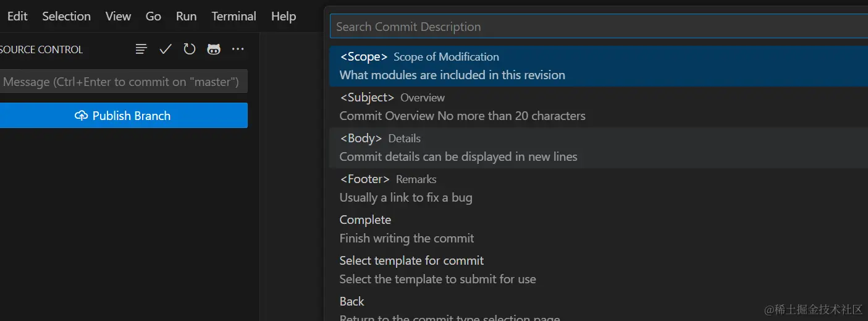
Task: Open the Run menu
Action: point(186,16)
